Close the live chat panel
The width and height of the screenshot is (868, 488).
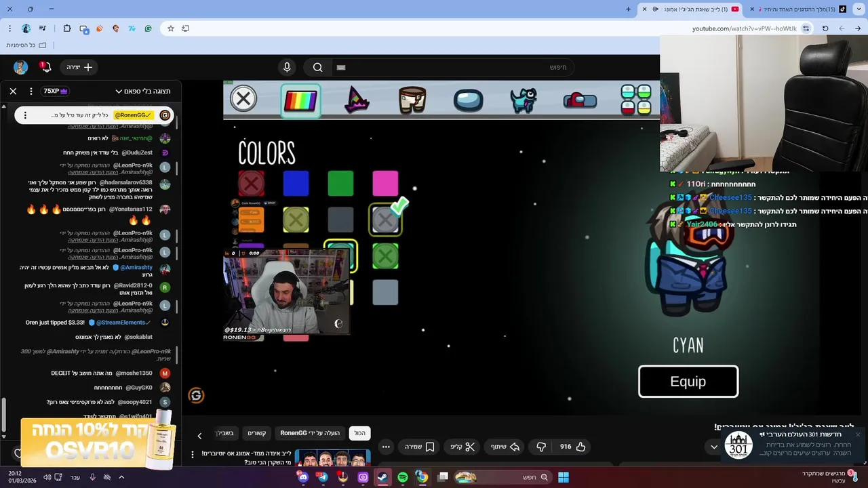coord(13,91)
